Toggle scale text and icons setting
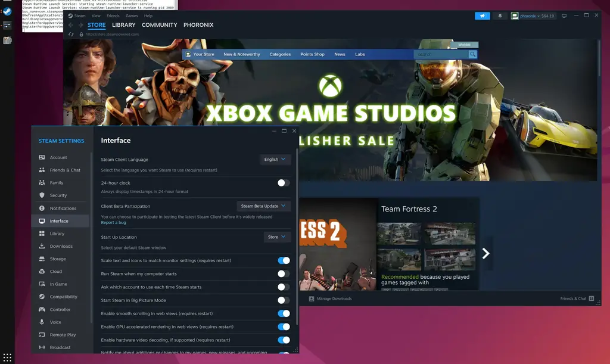The width and height of the screenshot is (610, 364). [x=284, y=260]
